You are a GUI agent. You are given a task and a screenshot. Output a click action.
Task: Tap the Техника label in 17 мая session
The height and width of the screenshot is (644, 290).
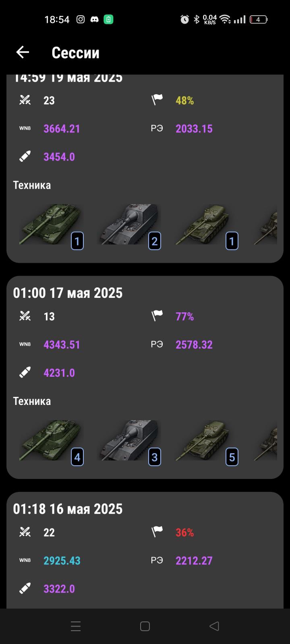pos(32,401)
